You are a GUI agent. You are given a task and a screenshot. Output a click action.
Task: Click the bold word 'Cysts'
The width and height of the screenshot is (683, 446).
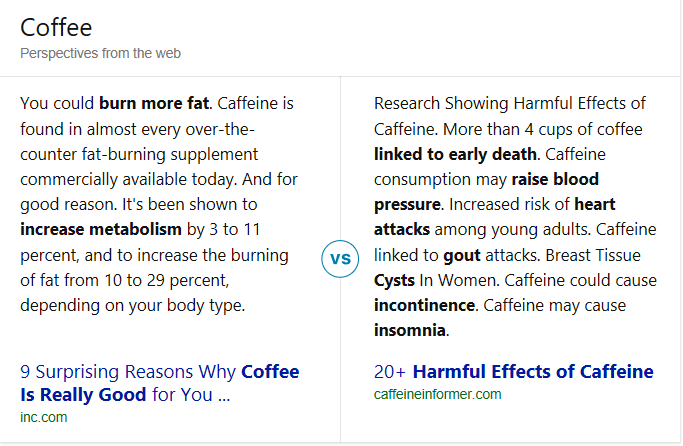394,280
